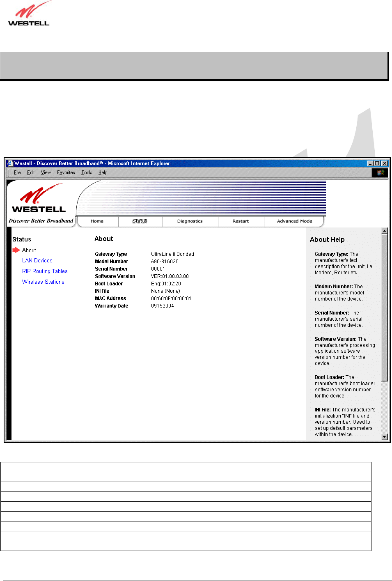Open the Favorites menu
The image size is (392, 581).
(x=66, y=172)
